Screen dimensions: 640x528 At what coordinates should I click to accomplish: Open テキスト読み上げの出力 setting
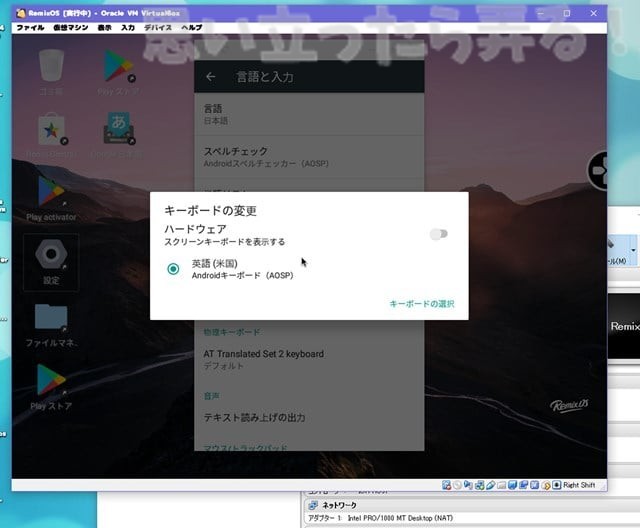click(309, 417)
